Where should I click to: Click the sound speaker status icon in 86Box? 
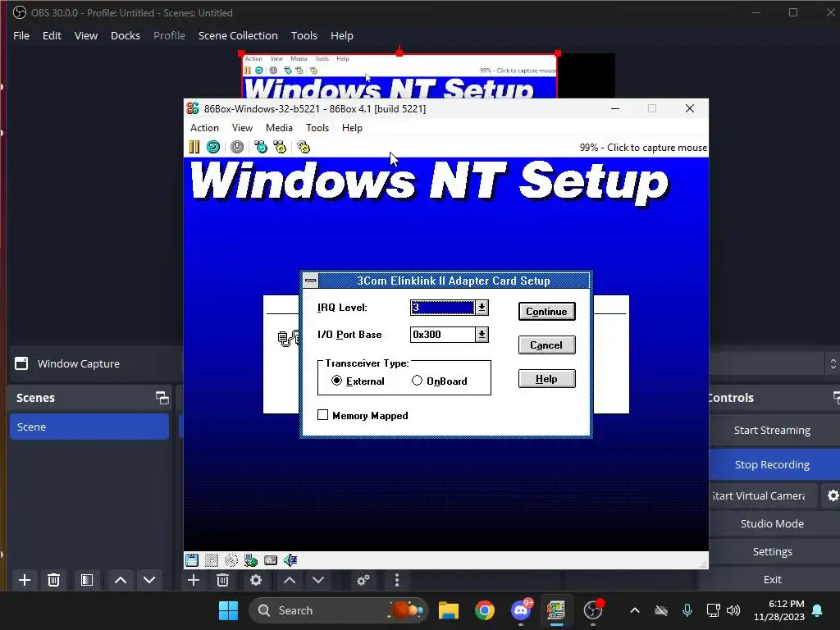pos(290,560)
